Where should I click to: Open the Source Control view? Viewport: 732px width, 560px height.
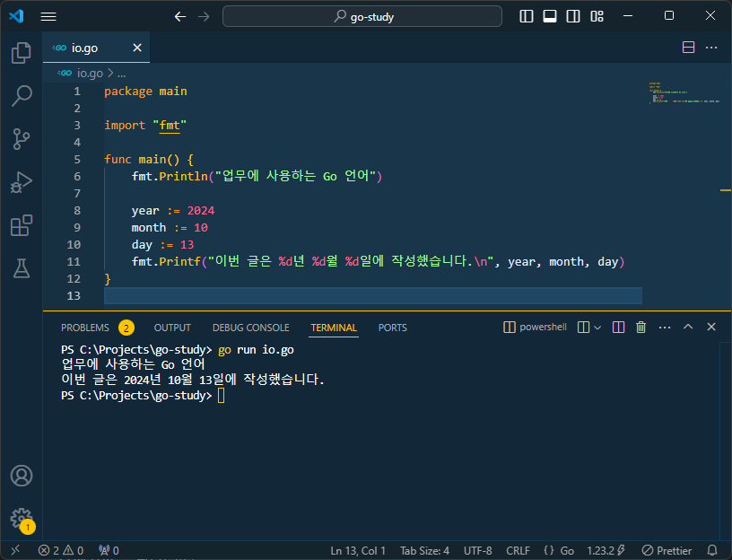(x=20, y=138)
